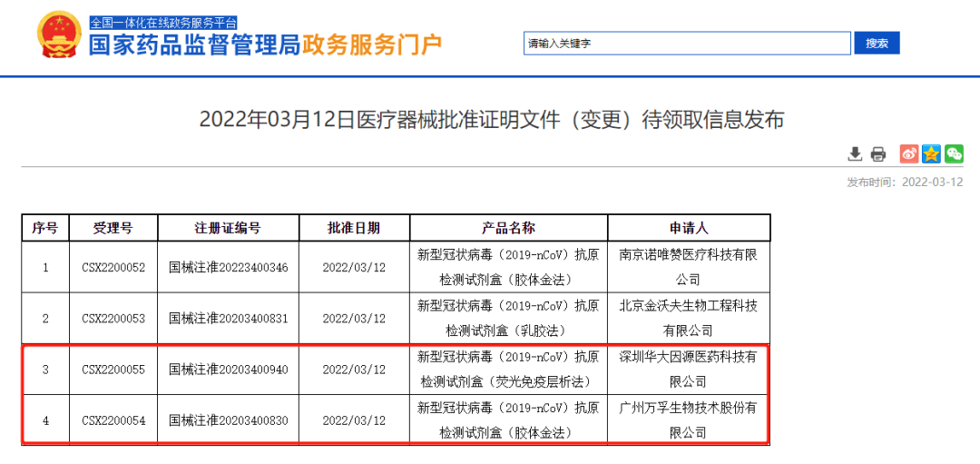Click applicant 深圳华大因源医药科技有限公司
Screen dimensions: 980x464
tap(688, 370)
